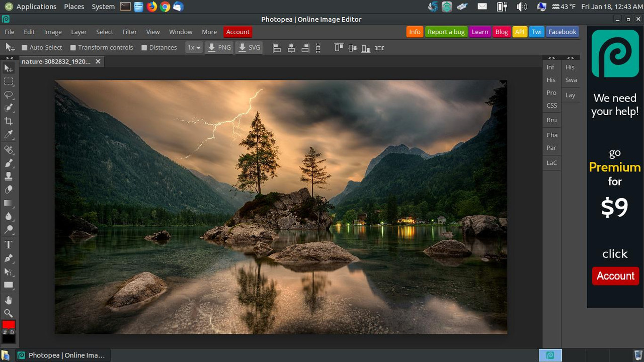Image resolution: width=644 pixels, height=362 pixels.
Task: Expand the Swatches panel
Action: pos(571,79)
